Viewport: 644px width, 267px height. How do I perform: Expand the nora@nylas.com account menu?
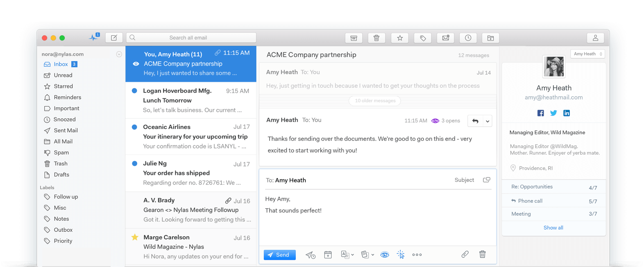pyautogui.click(x=119, y=54)
